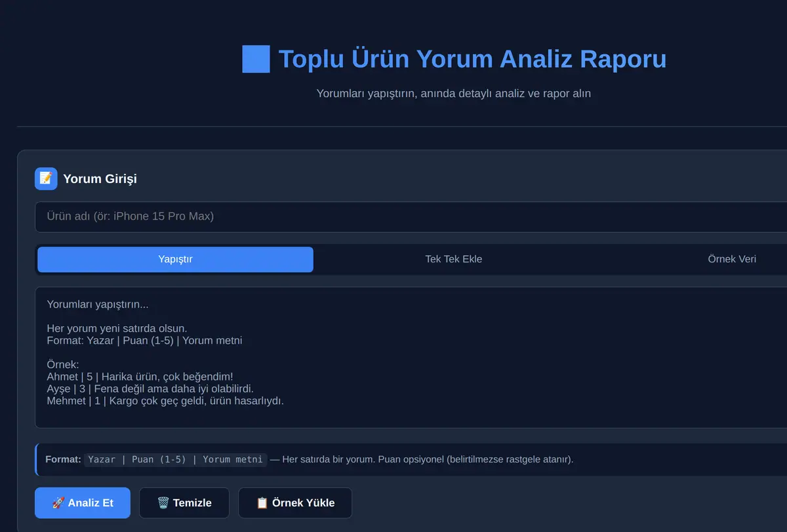Click the blue square icon beside the title
Viewport: 787px width, 532px height.
(x=256, y=59)
